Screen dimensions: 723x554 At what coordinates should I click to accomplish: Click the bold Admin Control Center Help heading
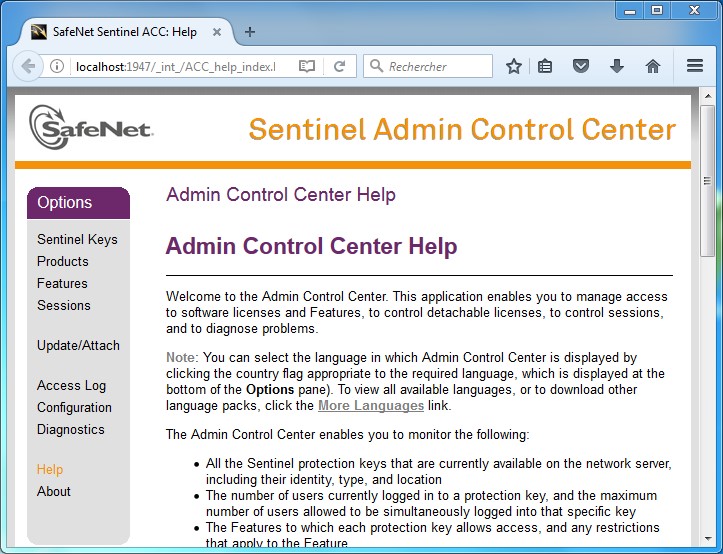point(311,245)
